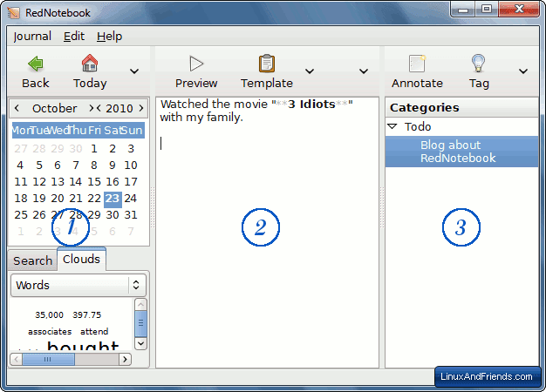Select October 24 in calendar
This screenshot has width=546, height=392.
pos(131,199)
